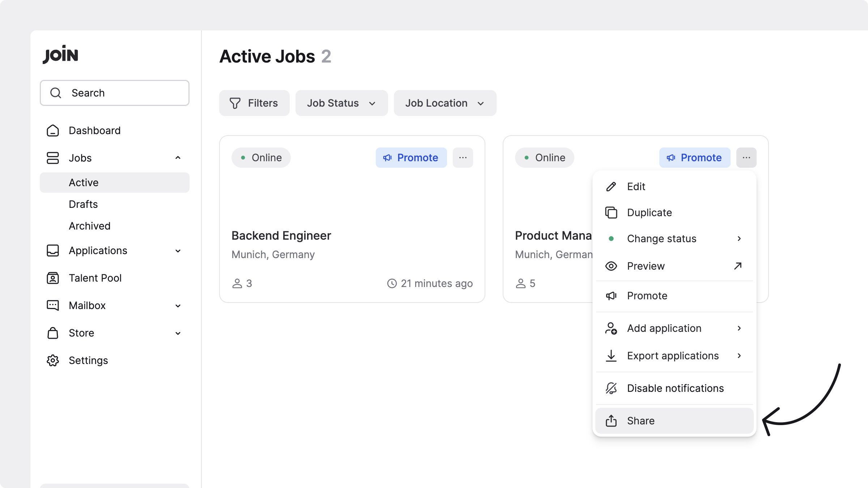Click Online status badge on Backend Engineer
Image resolution: width=868 pixels, height=488 pixels.
pos(261,158)
